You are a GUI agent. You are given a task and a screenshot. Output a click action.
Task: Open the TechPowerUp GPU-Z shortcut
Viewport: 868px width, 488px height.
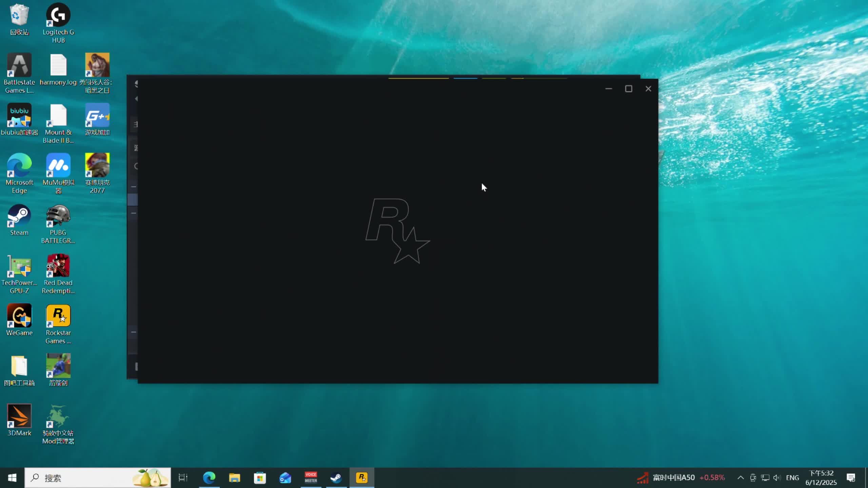pyautogui.click(x=19, y=273)
